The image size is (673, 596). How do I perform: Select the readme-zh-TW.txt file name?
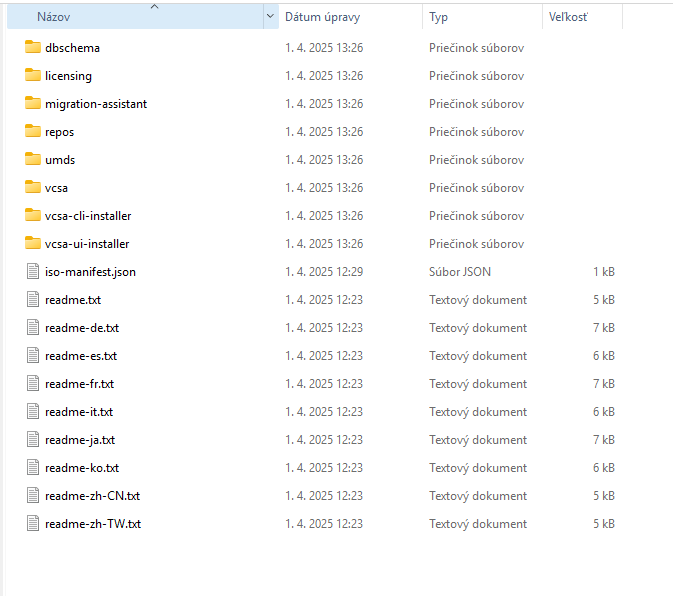click(93, 524)
